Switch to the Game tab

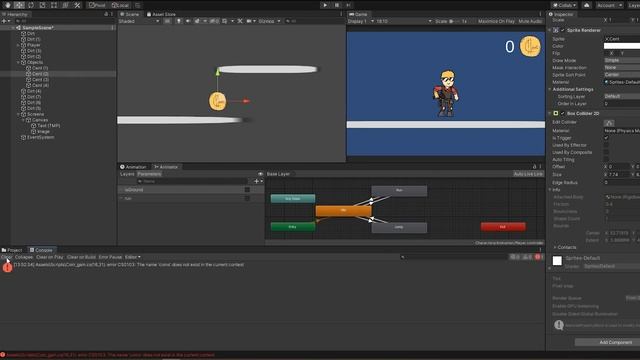pos(358,14)
